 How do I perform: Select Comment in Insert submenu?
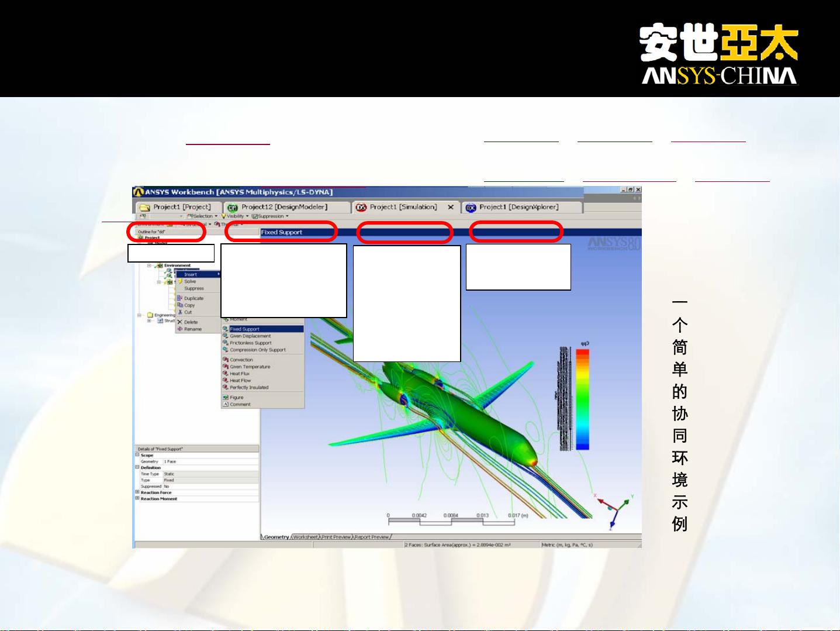click(262, 404)
